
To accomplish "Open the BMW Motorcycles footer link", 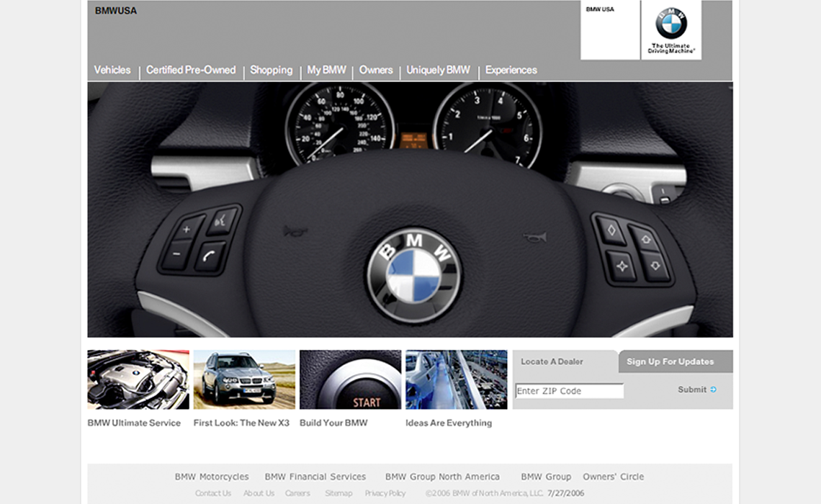I will [x=212, y=477].
